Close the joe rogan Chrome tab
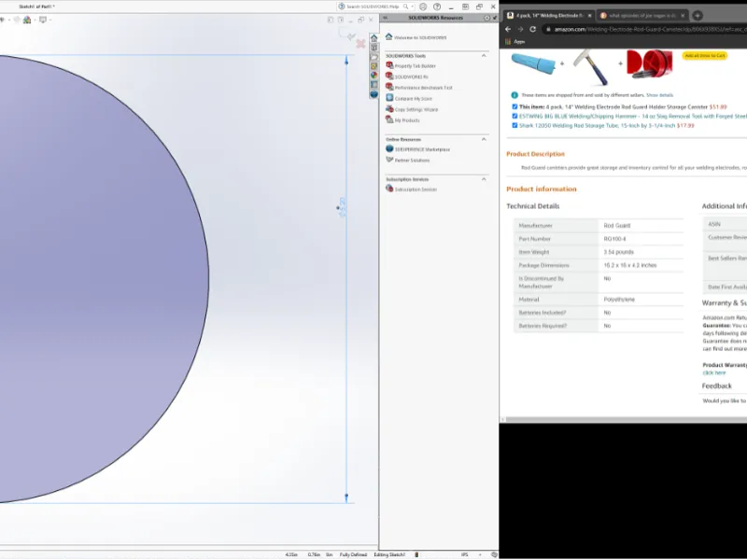 [683, 16]
